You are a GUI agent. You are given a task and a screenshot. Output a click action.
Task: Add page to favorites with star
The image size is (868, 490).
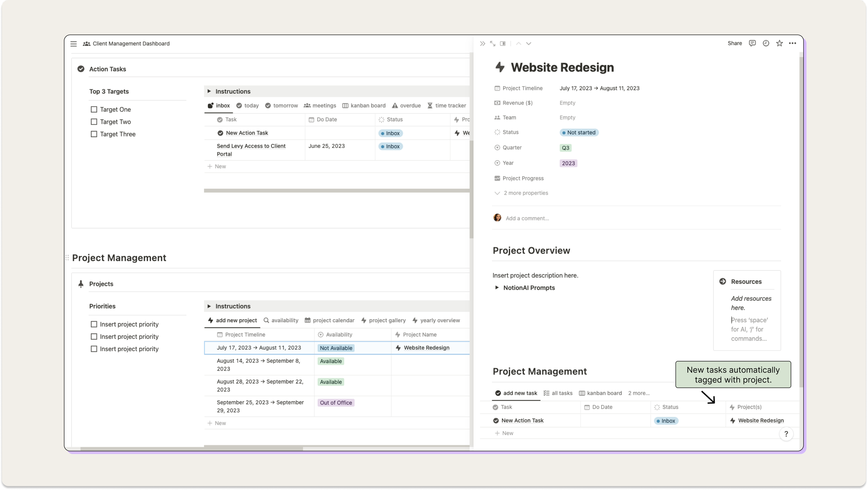[x=779, y=43]
